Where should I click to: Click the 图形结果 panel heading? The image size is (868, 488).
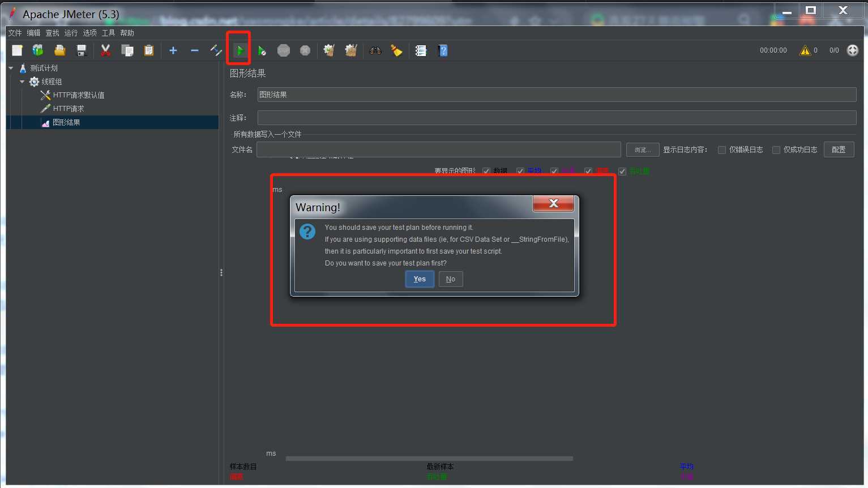point(247,74)
